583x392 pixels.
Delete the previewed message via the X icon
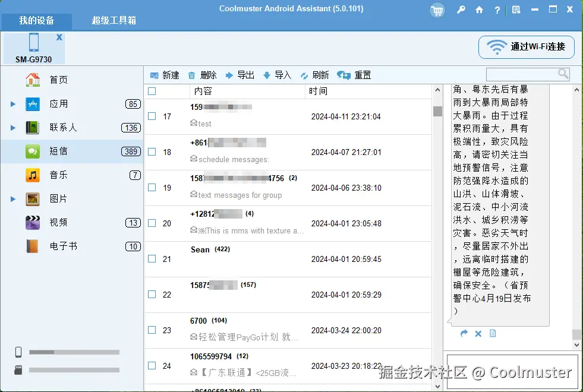click(x=478, y=333)
